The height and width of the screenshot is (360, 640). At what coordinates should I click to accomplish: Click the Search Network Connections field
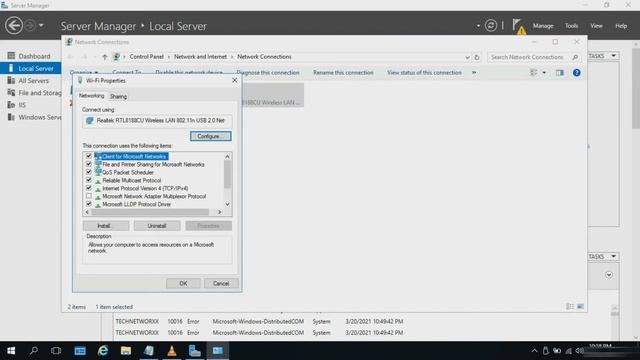(533, 57)
